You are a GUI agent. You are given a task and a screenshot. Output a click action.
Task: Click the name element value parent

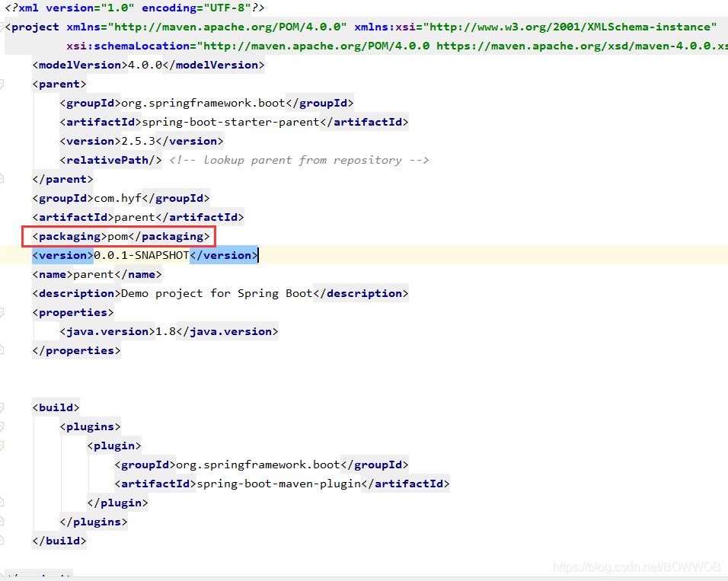coord(94,274)
